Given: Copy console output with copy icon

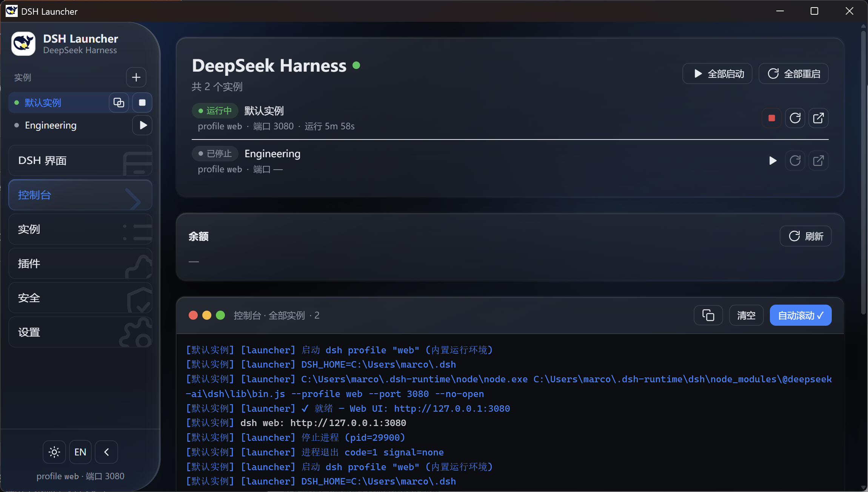Looking at the screenshot, I should click(708, 315).
